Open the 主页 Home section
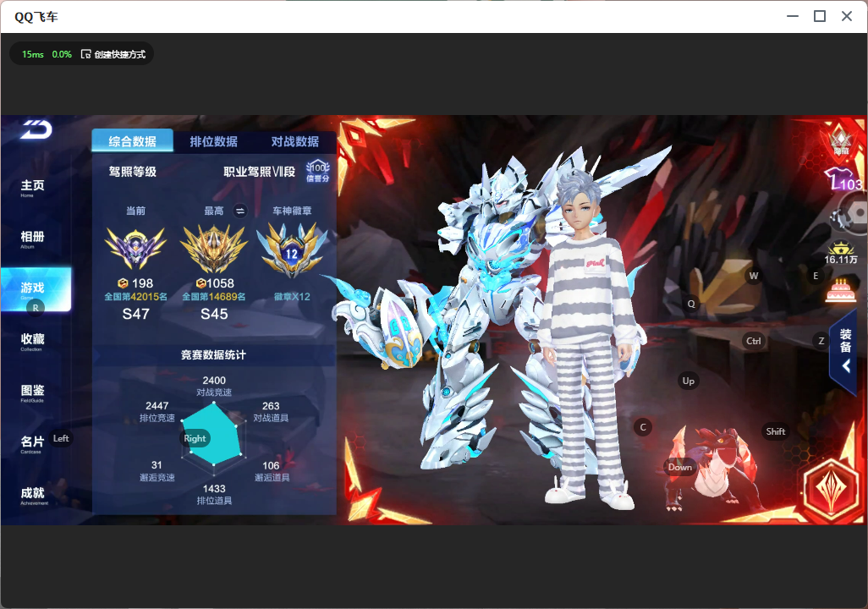Screen dimensions: 868x609 click(x=32, y=189)
